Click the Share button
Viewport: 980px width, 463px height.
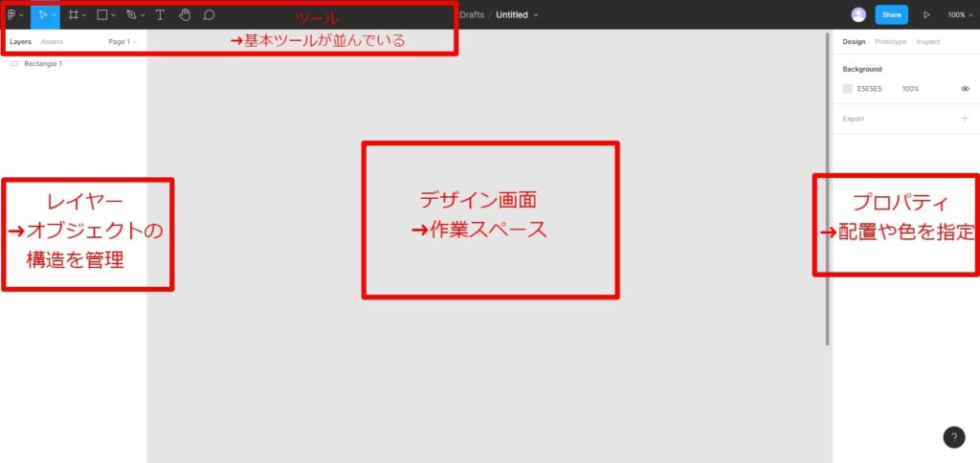coord(891,14)
